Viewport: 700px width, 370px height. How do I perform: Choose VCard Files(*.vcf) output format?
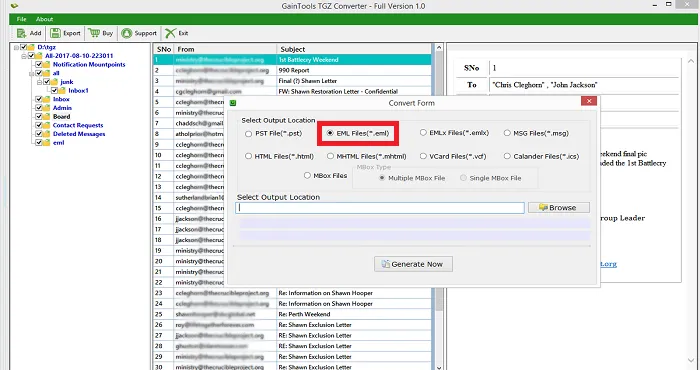(423, 156)
